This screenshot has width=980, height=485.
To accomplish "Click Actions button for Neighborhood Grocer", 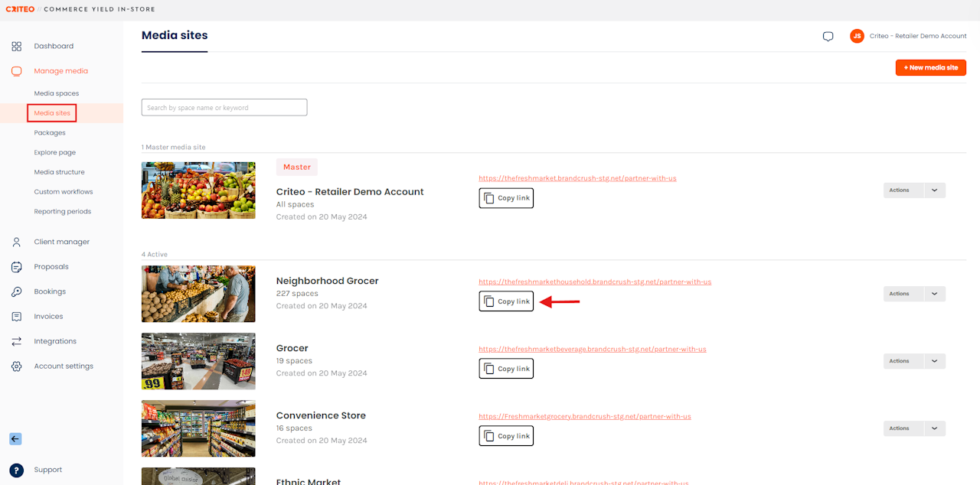I will coord(903,294).
